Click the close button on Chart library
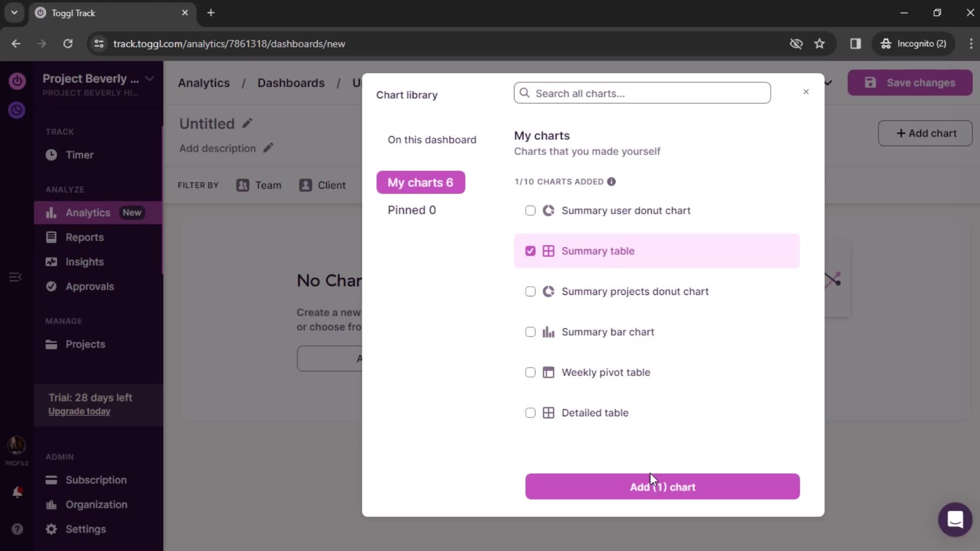 point(805,92)
